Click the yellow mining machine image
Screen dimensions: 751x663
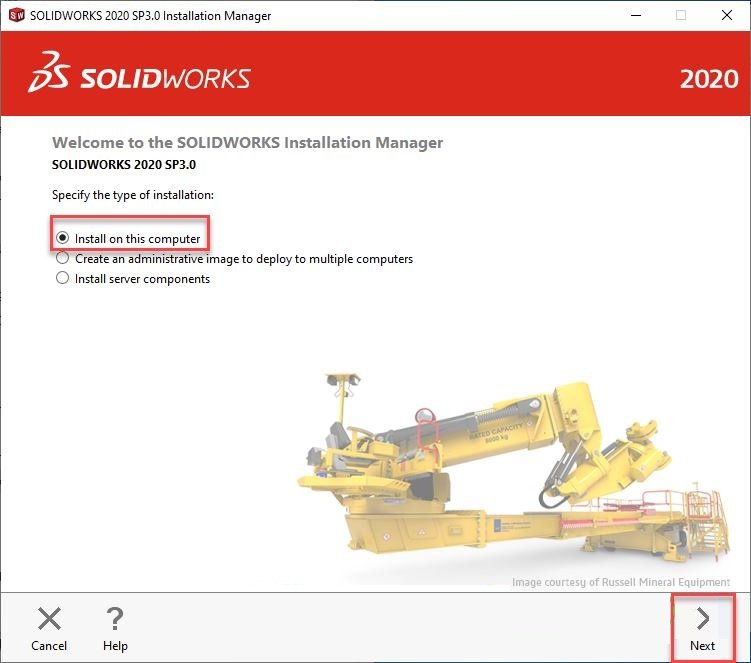tap(514, 467)
